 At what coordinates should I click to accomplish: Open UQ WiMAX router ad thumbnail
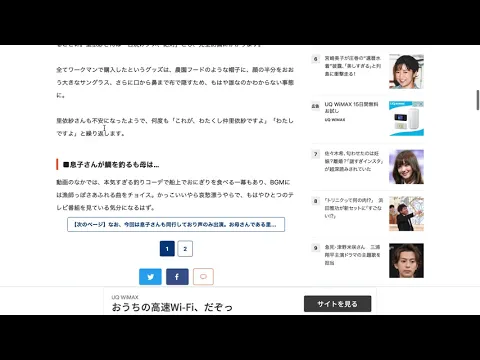pyautogui.click(x=406, y=119)
